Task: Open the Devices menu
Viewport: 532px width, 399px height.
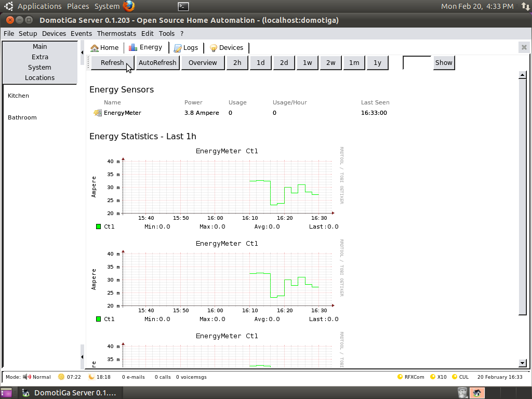Action: click(54, 34)
